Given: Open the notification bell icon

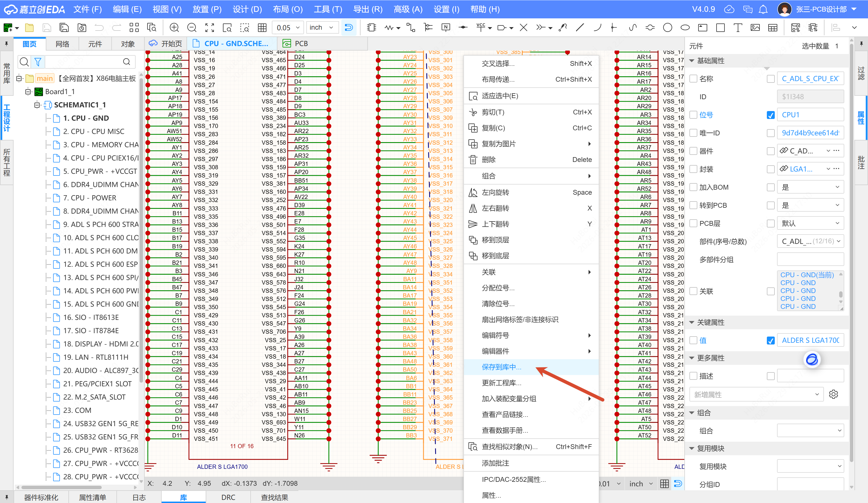Looking at the screenshot, I should (763, 9).
